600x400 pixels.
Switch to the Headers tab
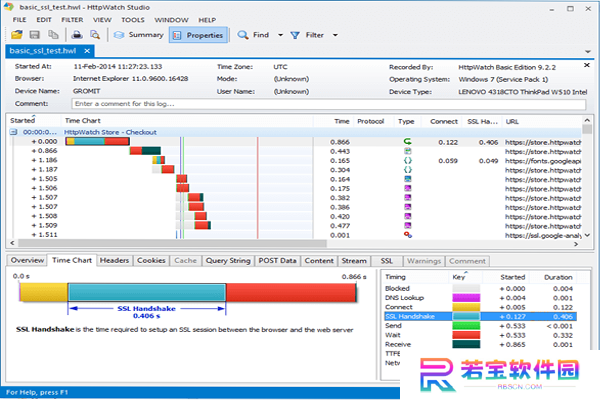coord(114,261)
